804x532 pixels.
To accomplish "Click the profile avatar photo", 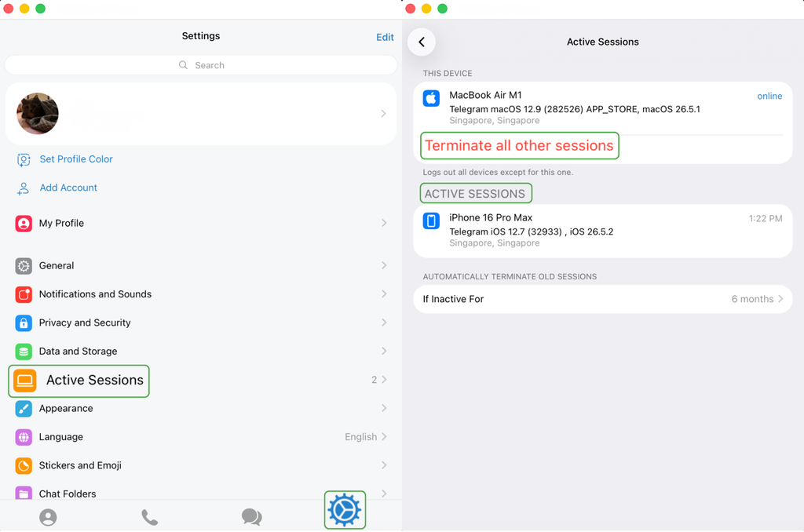I will [38, 114].
